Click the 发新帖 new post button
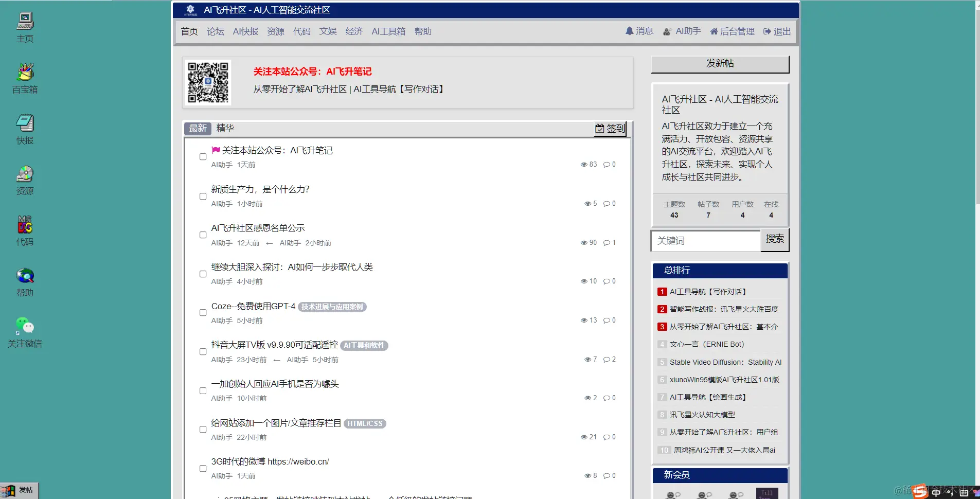 tap(720, 64)
